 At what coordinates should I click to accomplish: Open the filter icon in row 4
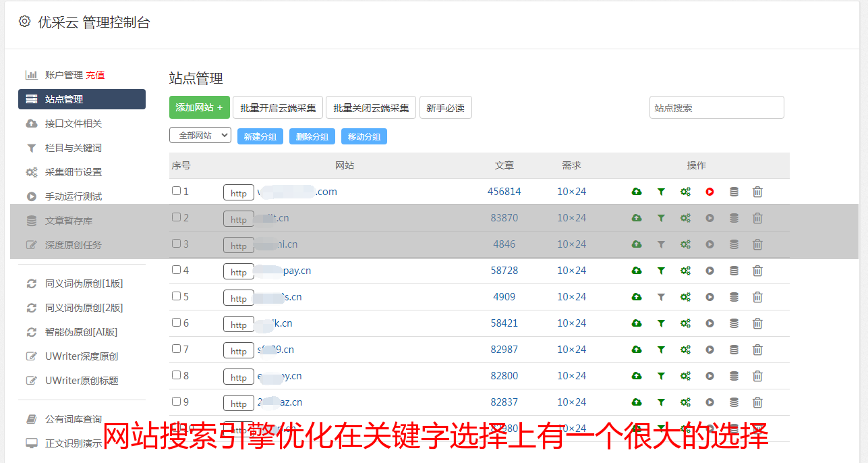(x=661, y=271)
